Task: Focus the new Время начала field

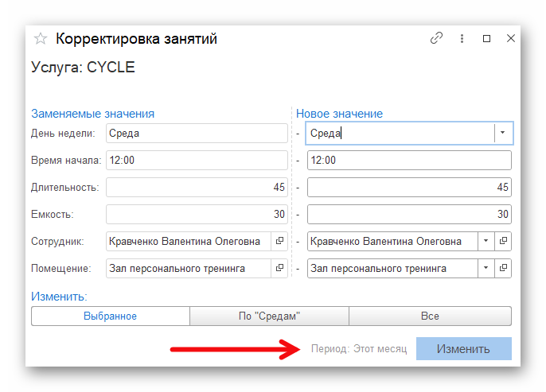Action: click(x=409, y=160)
